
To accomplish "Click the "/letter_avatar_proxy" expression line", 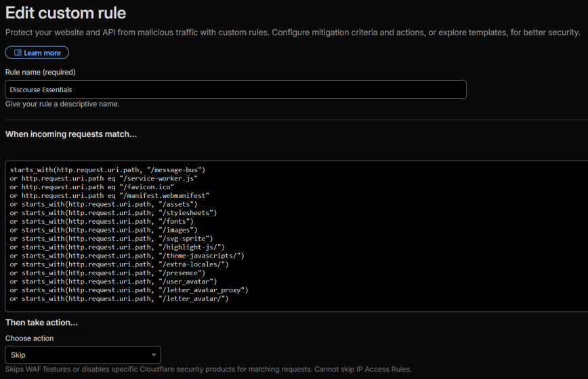I will coord(129,290).
